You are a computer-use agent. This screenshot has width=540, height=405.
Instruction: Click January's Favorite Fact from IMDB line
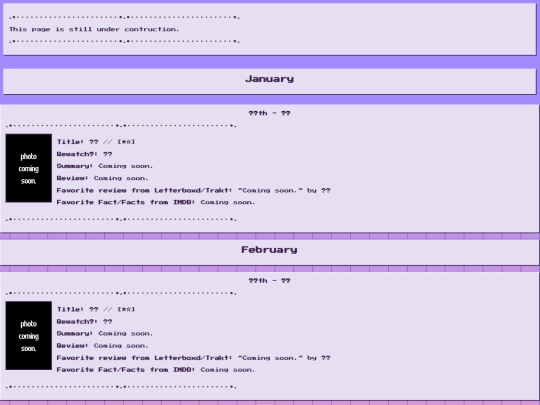[156, 202]
